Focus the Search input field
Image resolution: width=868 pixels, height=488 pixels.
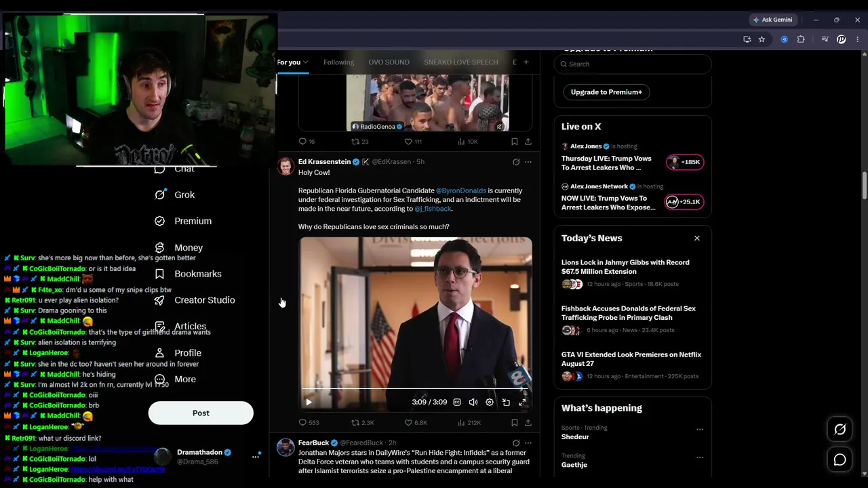633,64
